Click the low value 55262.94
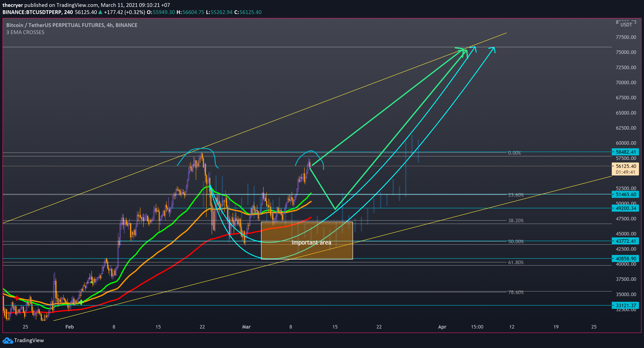 point(221,12)
